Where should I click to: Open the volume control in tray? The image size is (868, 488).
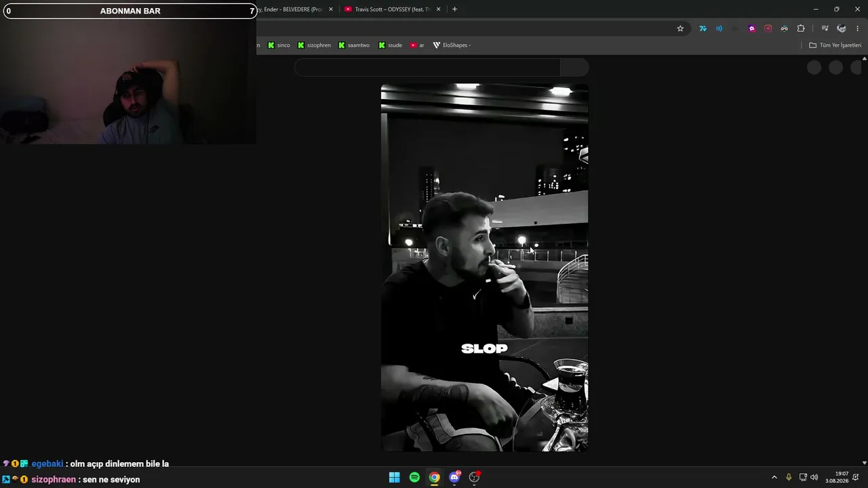(x=814, y=477)
